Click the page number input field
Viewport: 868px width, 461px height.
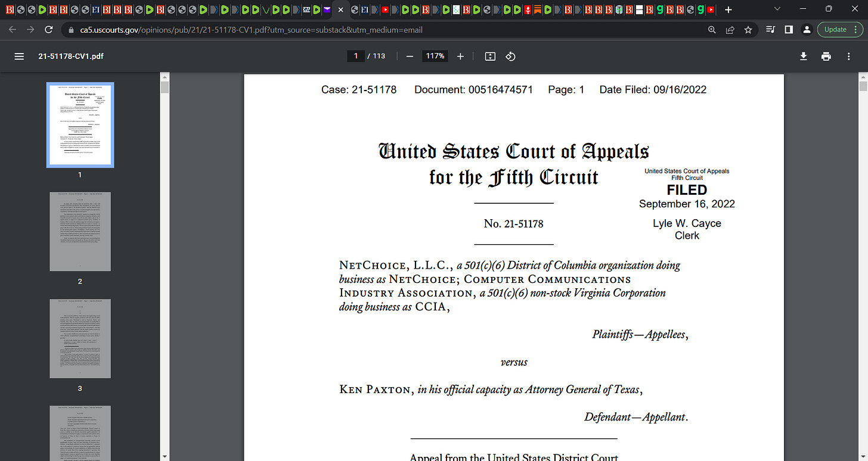click(x=356, y=56)
